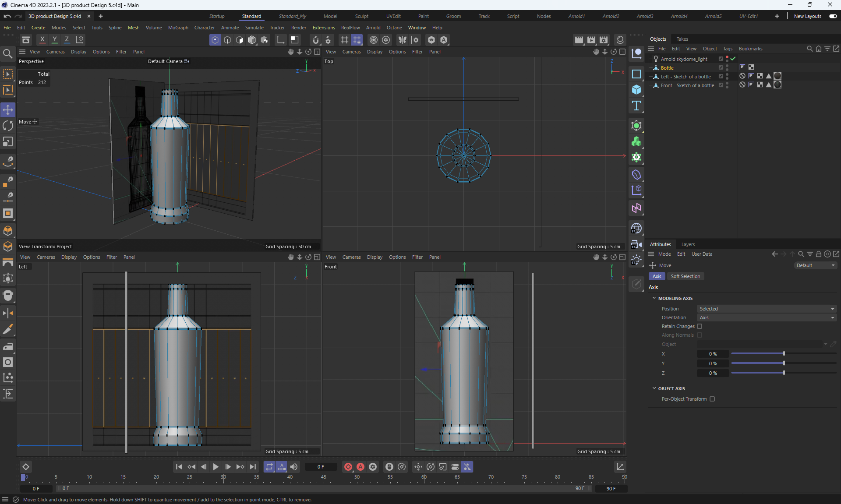
Task: Select the Rotate tool in left toolbar
Action: [8, 126]
